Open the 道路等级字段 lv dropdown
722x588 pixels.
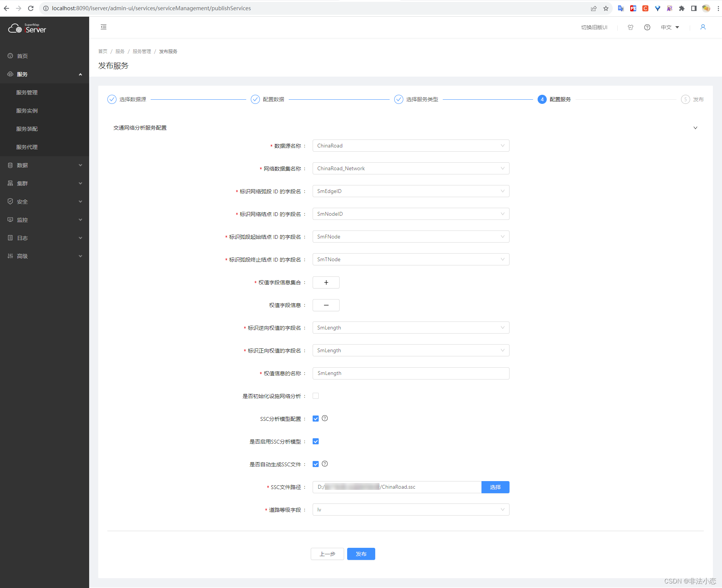[x=411, y=510]
